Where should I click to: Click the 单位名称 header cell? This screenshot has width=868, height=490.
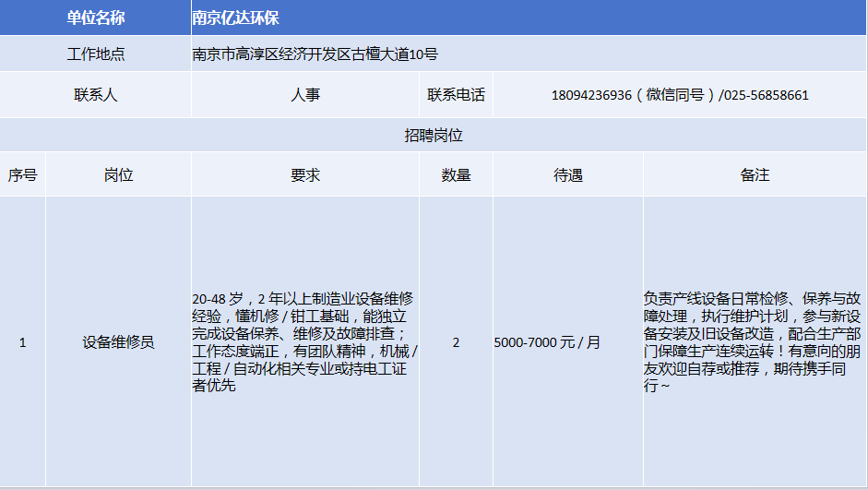pos(96,18)
